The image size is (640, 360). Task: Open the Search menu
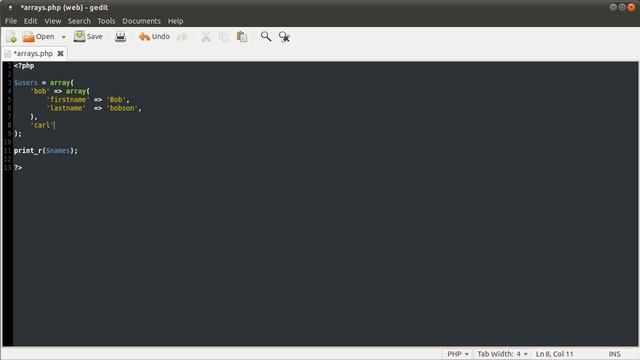[79, 21]
